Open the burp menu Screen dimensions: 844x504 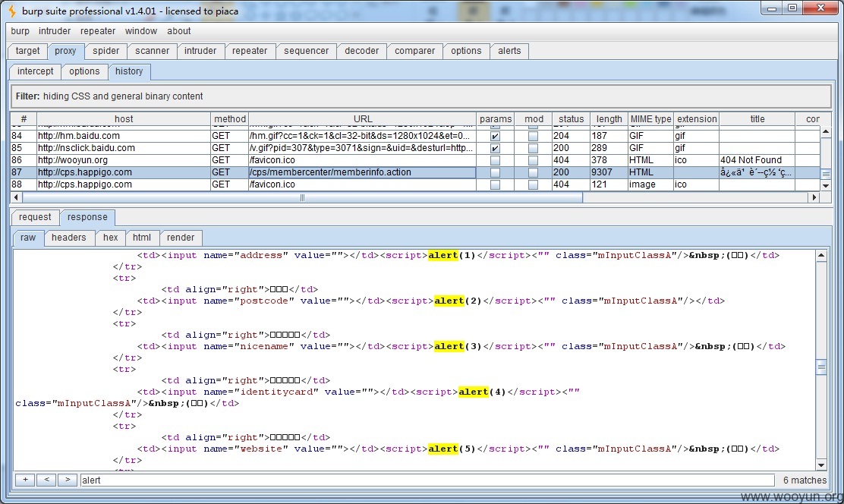tap(20, 31)
